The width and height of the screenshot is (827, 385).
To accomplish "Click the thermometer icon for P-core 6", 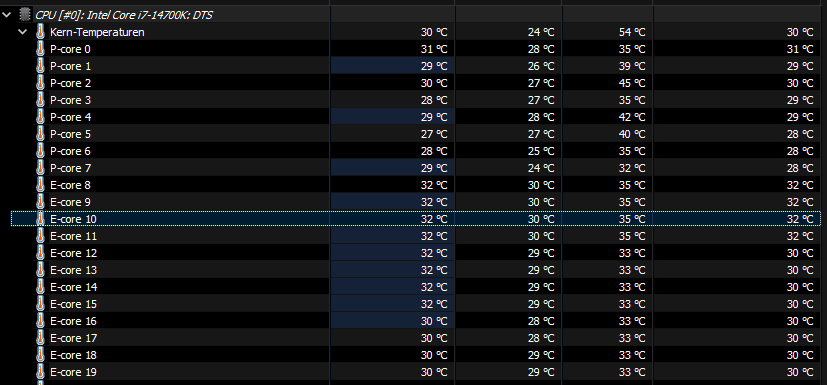I will pyautogui.click(x=41, y=151).
